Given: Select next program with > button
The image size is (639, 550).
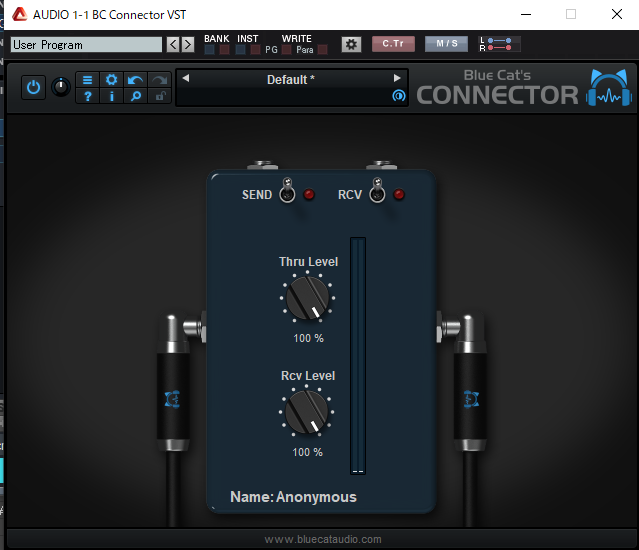Looking at the screenshot, I should pyautogui.click(x=188, y=44).
